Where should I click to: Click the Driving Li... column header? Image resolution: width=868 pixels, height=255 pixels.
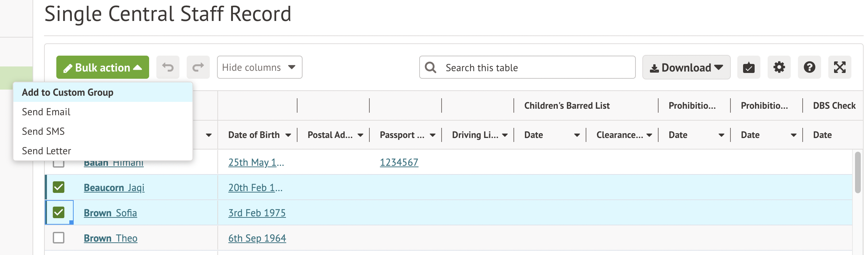[x=475, y=135]
